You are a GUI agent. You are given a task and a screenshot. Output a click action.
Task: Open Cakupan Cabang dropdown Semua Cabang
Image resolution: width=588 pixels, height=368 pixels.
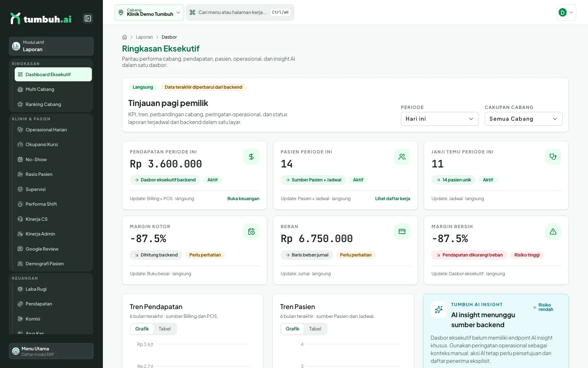tap(523, 119)
